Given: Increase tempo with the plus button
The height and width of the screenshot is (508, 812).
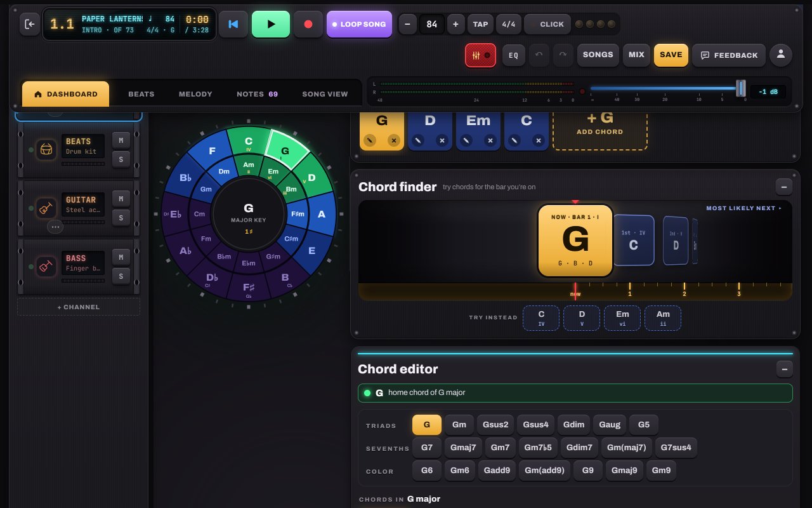Looking at the screenshot, I should pyautogui.click(x=455, y=24).
